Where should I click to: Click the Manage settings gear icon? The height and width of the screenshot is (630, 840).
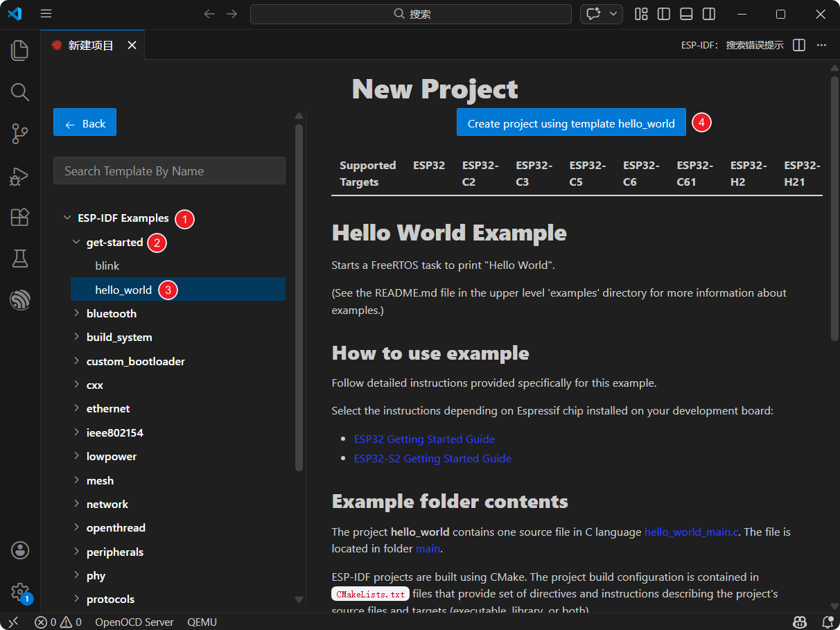click(20, 591)
